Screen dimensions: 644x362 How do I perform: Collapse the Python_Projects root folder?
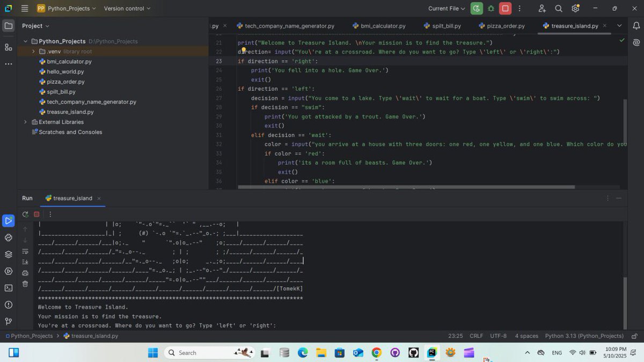click(x=25, y=41)
